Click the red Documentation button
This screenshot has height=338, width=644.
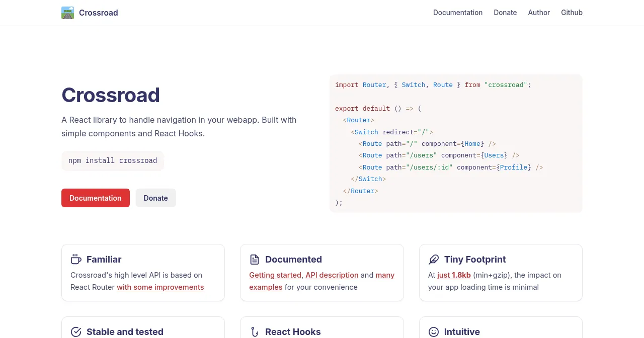(96, 198)
